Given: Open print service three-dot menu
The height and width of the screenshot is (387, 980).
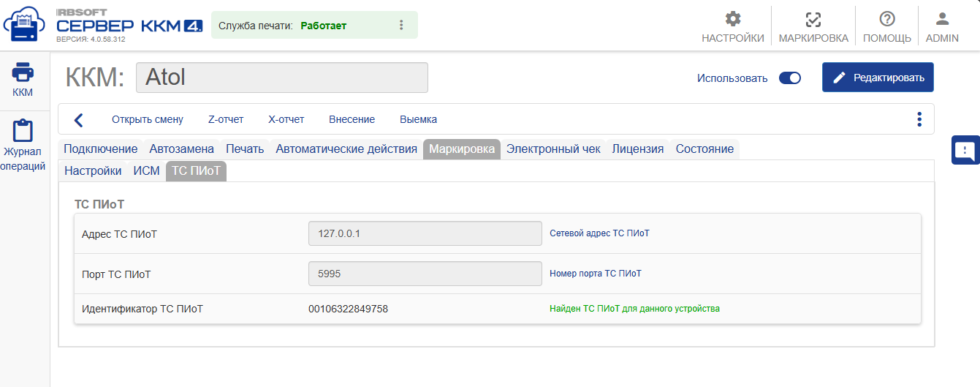Looking at the screenshot, I should coord(400,26).
